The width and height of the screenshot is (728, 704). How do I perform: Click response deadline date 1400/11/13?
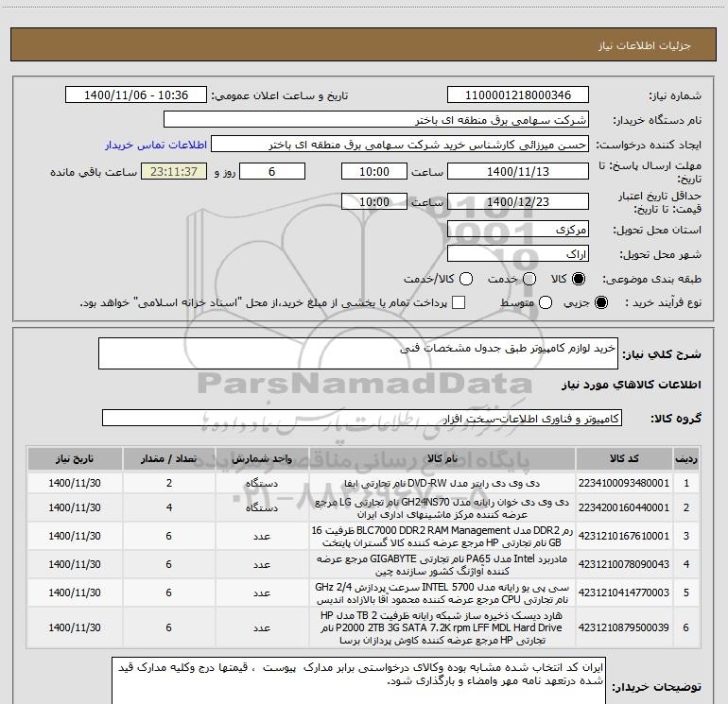point(518,172)
